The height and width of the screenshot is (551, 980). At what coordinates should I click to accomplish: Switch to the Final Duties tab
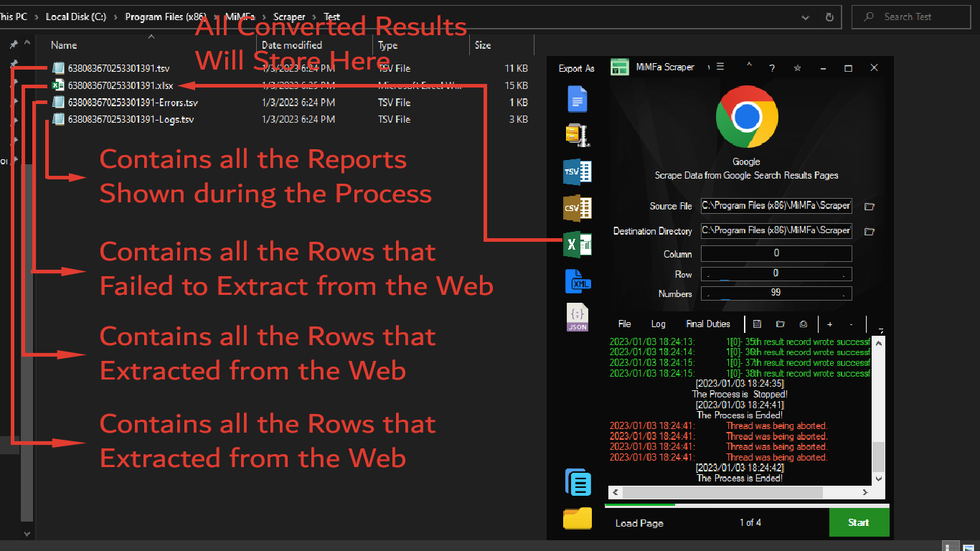click(707, 324)
